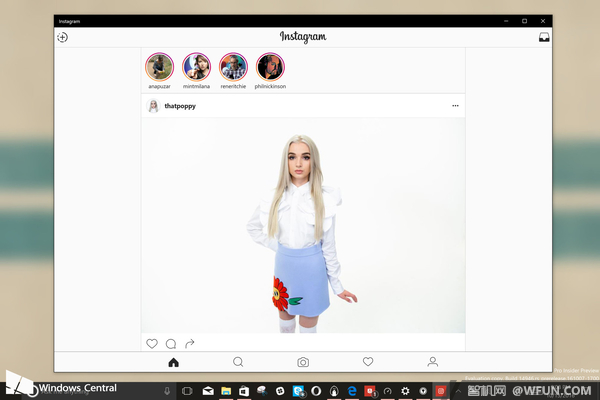Viewport: 600px width, 400px height.
Task: Open the Windows Store from taskbar
Action: [x=244, y=391]
